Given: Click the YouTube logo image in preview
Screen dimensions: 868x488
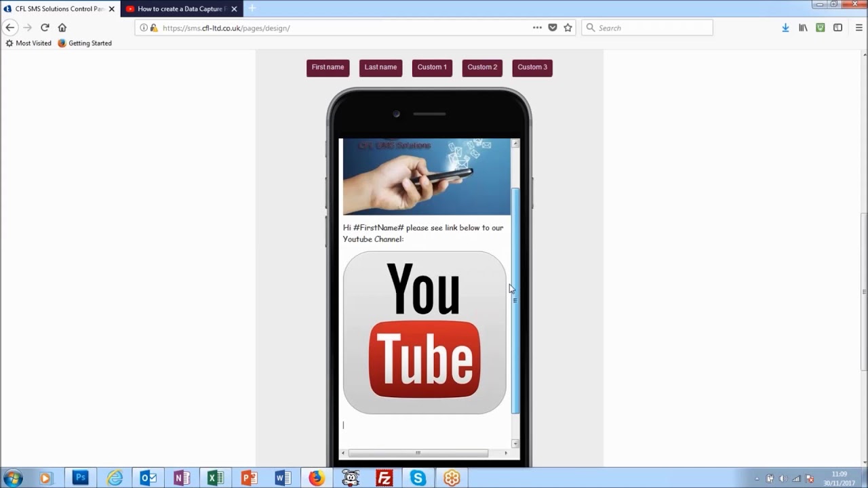Looking at the screenshot, I should (x=425, y=333).
